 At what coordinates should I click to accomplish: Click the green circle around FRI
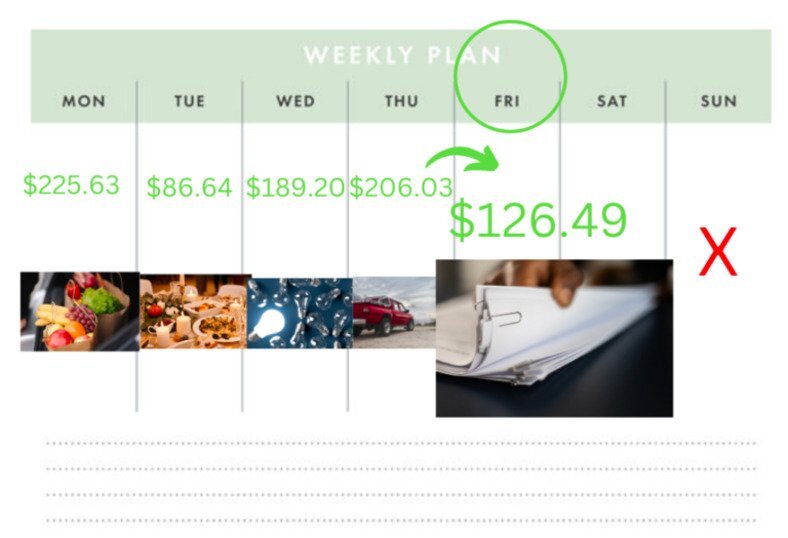[x=510, y=76]
